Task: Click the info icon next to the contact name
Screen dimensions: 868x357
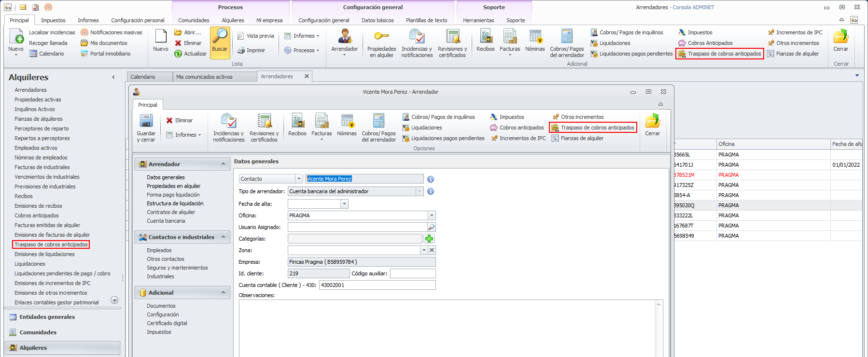Action: (x=431, y=179)
